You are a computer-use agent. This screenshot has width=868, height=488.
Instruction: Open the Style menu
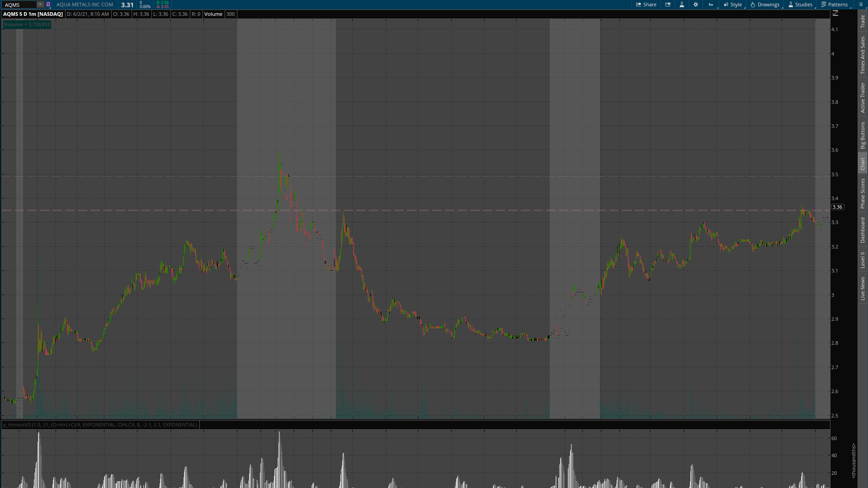click(733, 5)
